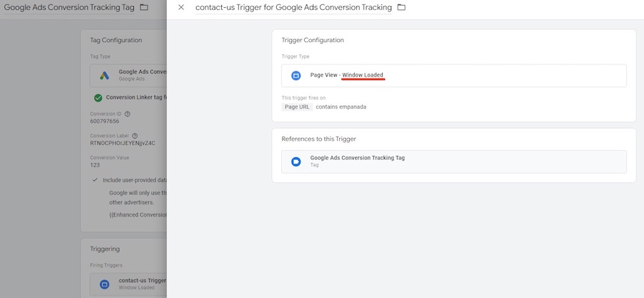644x298 pixels.
Task: Click the Trigger Configuration heading
Action: (x=313, y=40)
